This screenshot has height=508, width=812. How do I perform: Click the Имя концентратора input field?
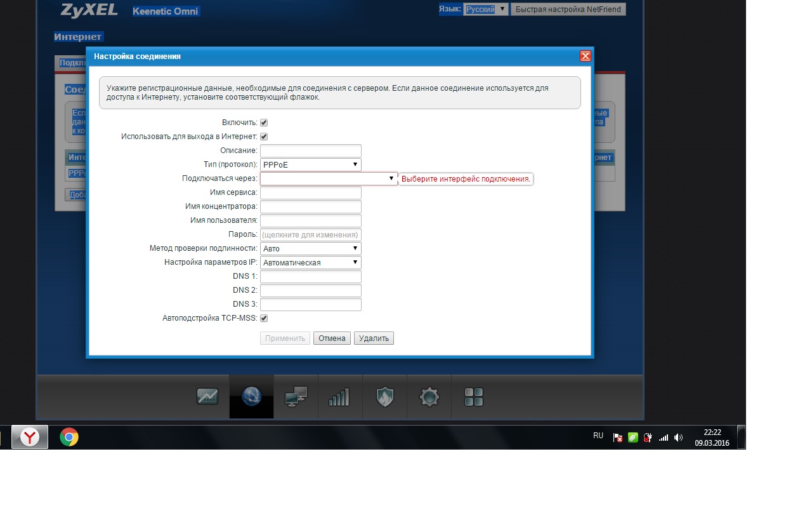(x=311, y=207)
